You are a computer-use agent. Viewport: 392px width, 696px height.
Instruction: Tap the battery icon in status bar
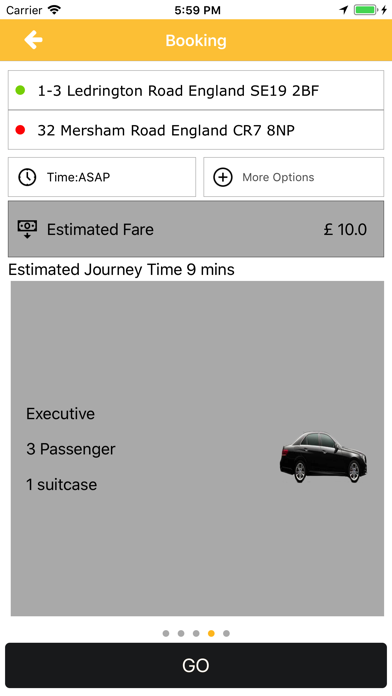366,10
